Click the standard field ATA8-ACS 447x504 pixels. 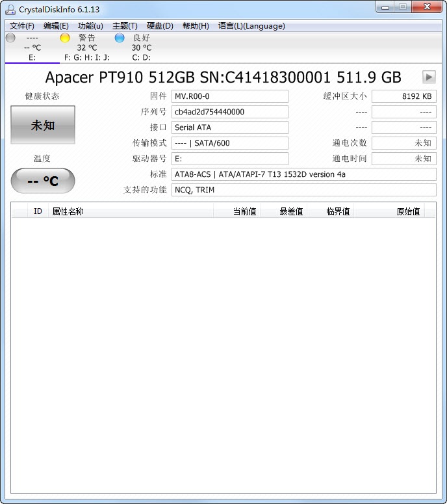(304, 174)
